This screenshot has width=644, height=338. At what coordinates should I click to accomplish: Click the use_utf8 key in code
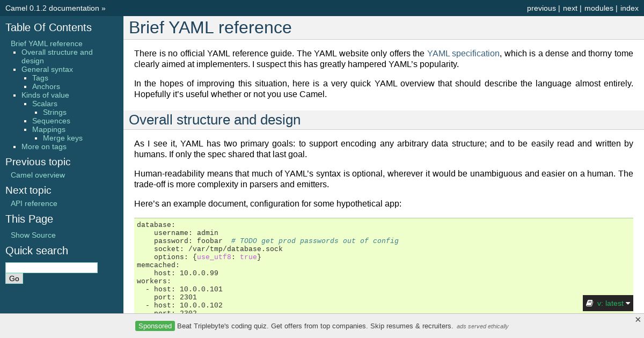pos(214,257)
